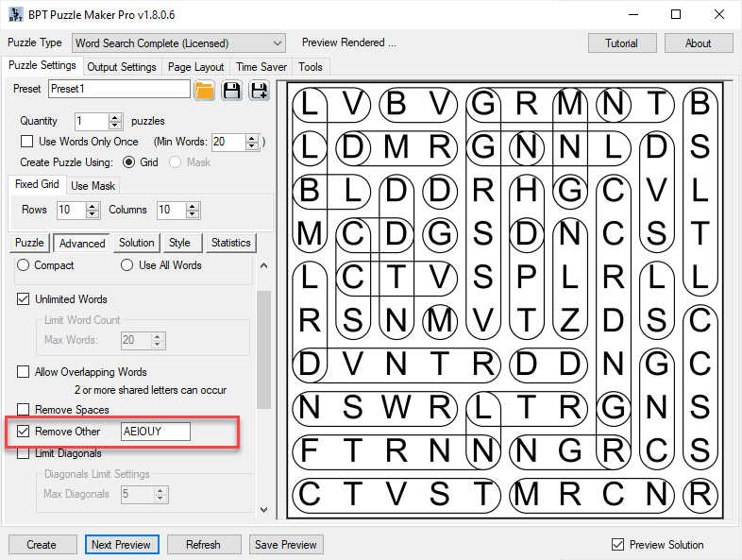Open the Statistics section tab
Image resolution: width=742 pixels, height=560 pixels.
[x=230, y=243]
